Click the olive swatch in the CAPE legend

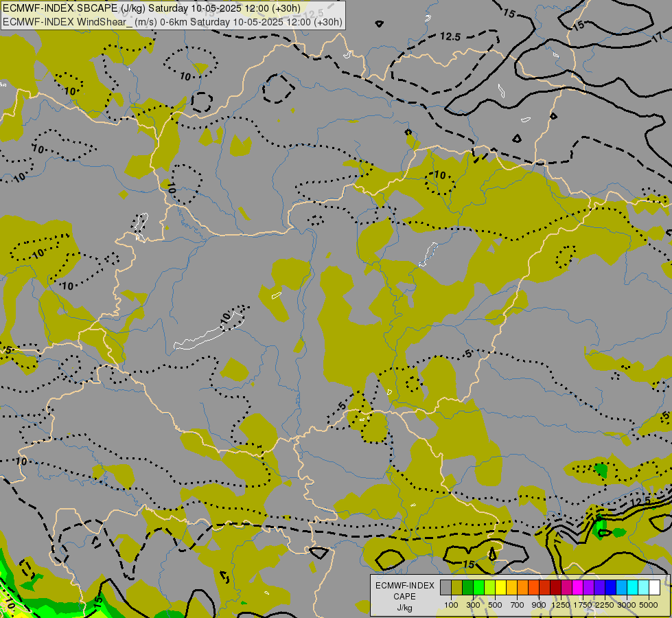457,587
